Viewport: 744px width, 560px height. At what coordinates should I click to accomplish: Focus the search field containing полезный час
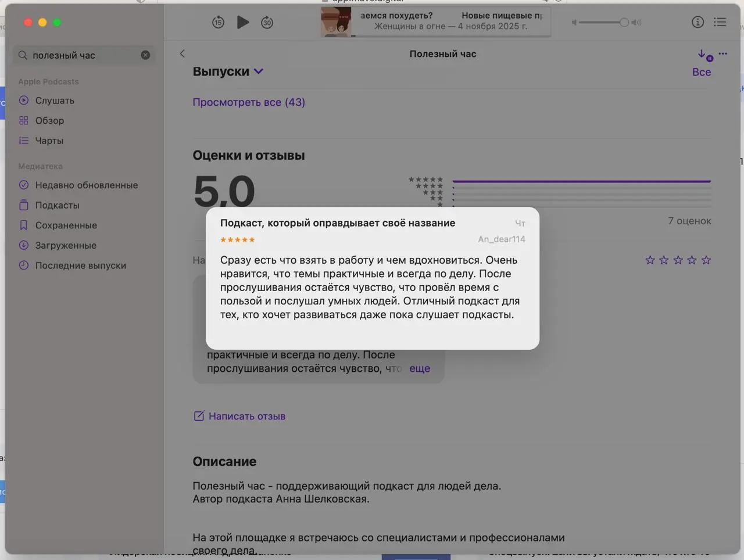pyautogui.click(x=84, y=55)
